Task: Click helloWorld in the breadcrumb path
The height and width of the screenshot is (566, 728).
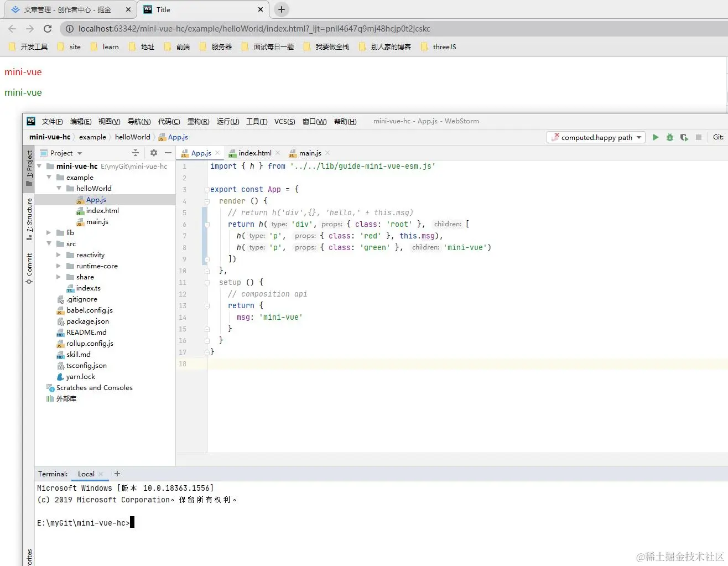Action: coord(132,137)
